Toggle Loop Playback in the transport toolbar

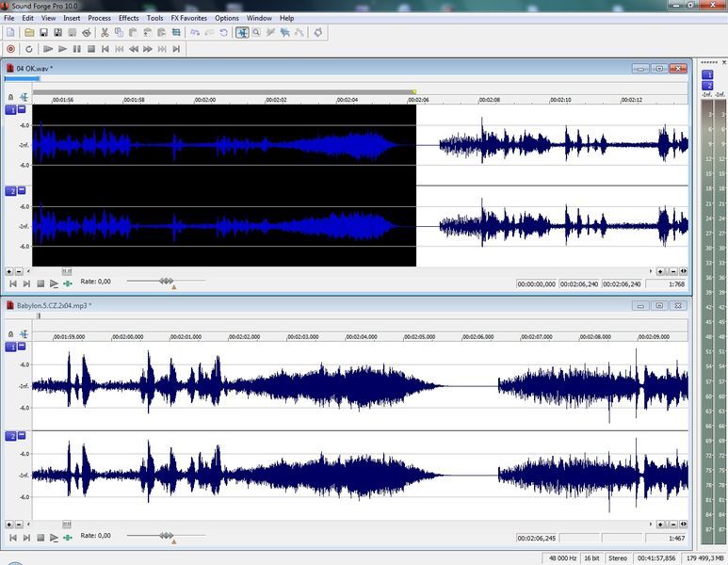click(29, 49)
